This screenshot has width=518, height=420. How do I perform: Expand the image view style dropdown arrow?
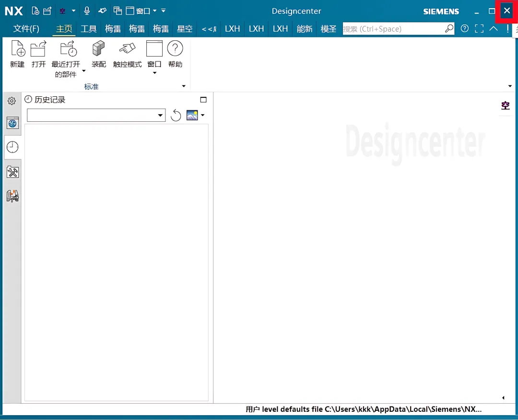pos(203,115)
